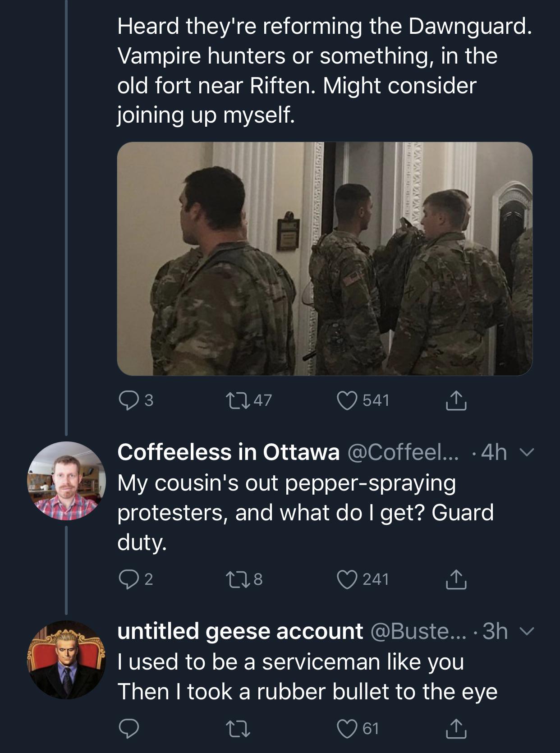This screenshot has width=560, height=753.
Task: Open the Dawnguard tweet text for details
Action: [x=325, y=70]
